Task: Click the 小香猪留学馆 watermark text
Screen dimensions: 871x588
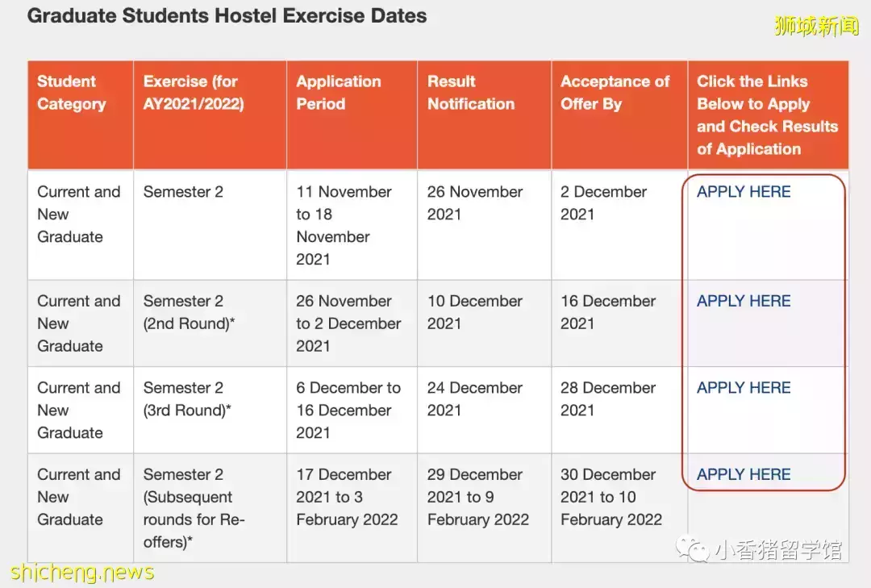Action: pos(777,550)
